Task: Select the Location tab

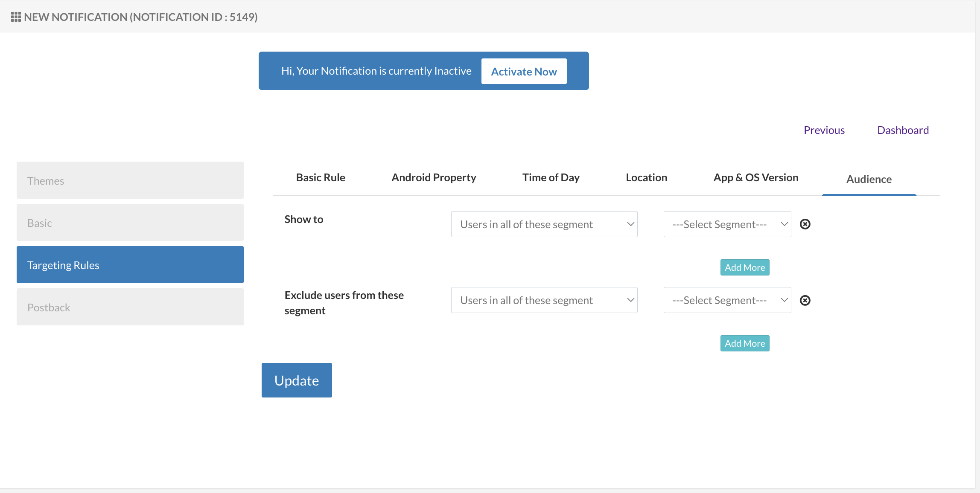Action: 646,177
